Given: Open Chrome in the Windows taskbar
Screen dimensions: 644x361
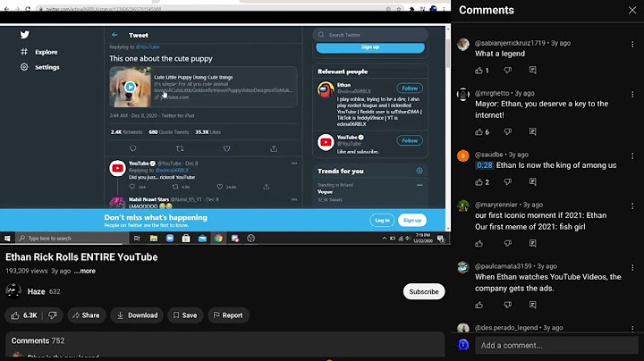Looking at the screenshot, I should click(x=218, y=239).
